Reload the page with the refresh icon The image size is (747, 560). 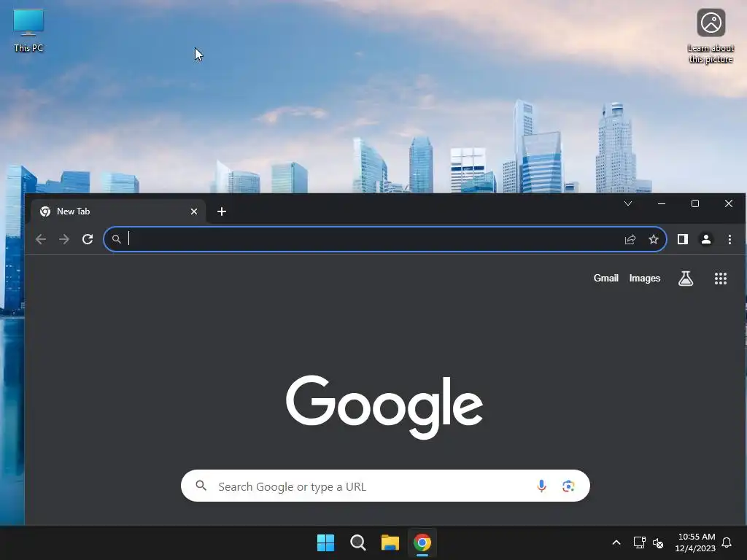pos(88,239)
